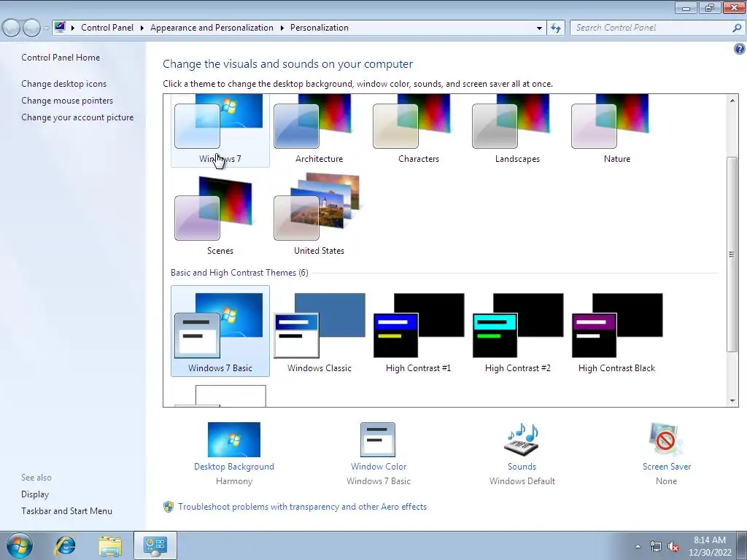The height and width of the screenshot is (560, 747).
Task: Select the Scenes theme
Action: click(220, 215)
